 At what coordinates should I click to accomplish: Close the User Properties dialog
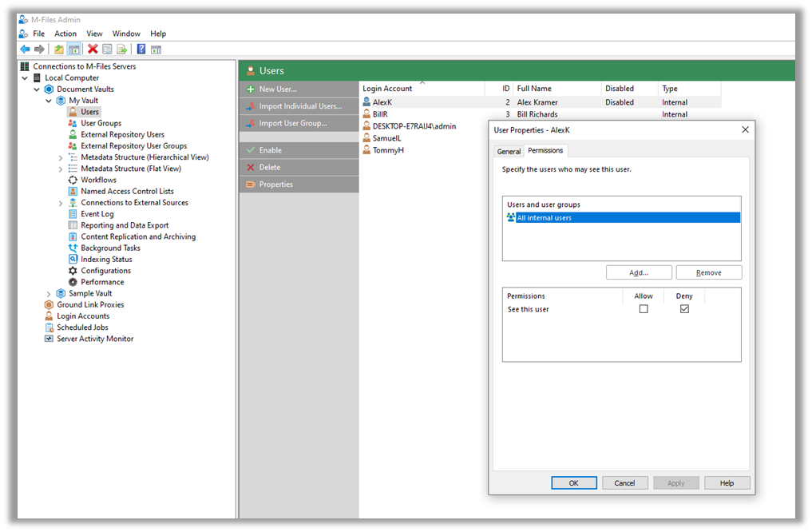(745, 129)
